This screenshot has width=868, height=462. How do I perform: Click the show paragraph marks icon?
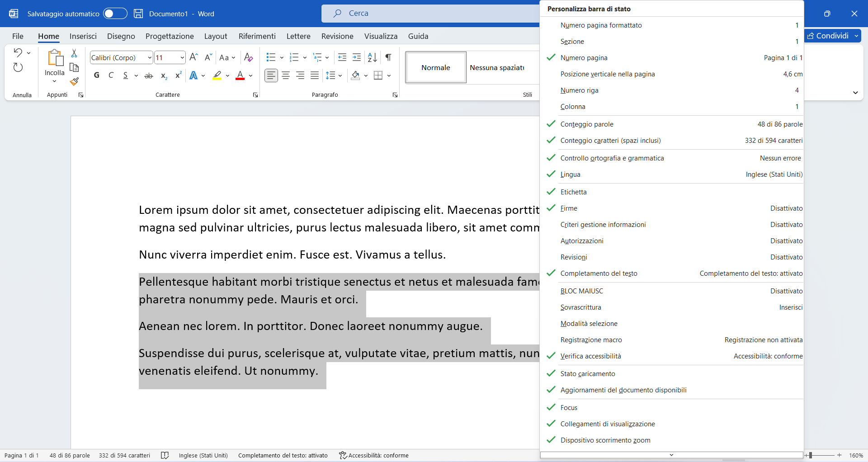[x=388, y=57]
